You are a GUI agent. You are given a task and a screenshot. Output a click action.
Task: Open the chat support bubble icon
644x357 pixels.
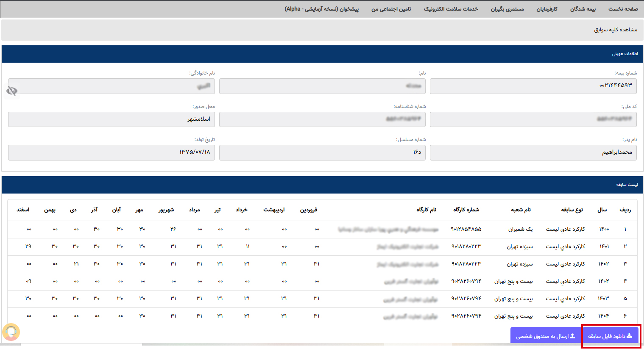coord(11,332)
